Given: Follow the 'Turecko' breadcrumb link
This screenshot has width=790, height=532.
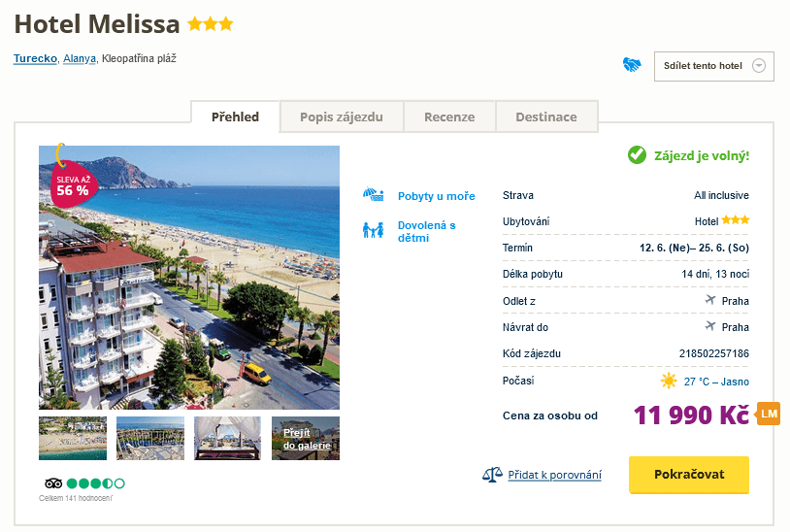Looking at the screenshot, I should tap(35, 58).
